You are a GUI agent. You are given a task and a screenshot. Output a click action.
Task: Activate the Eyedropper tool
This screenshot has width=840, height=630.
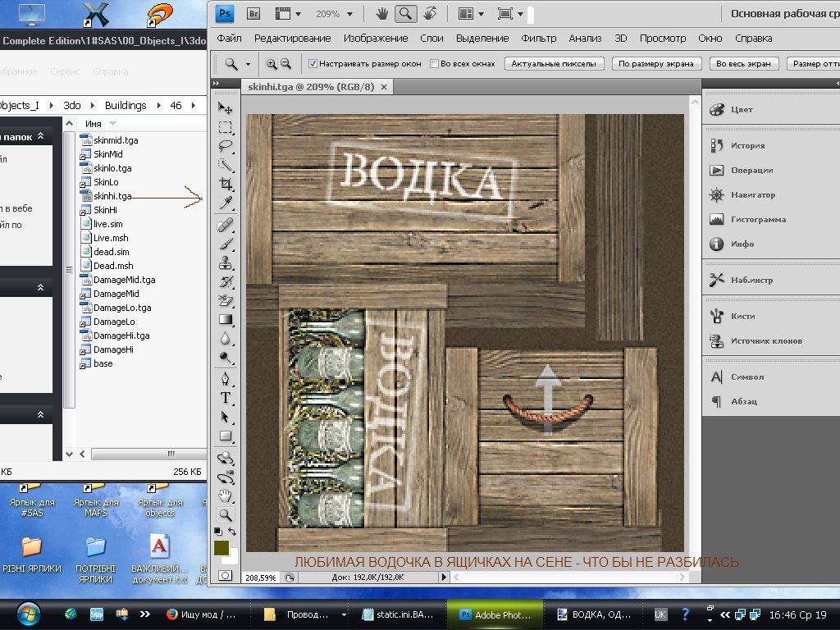[x=226, y=203]
